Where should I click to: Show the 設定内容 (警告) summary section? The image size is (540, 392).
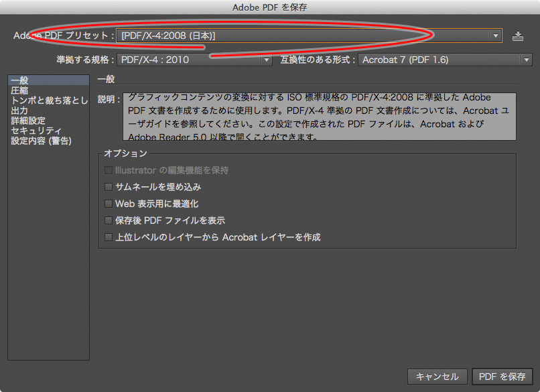(x=41, y=141)
